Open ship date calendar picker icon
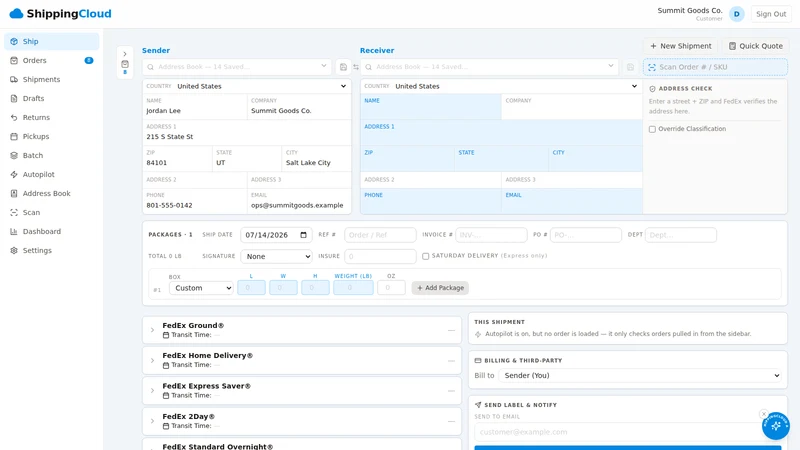The height and width of the screenshot is (450, 800). [x=304, y=235]
